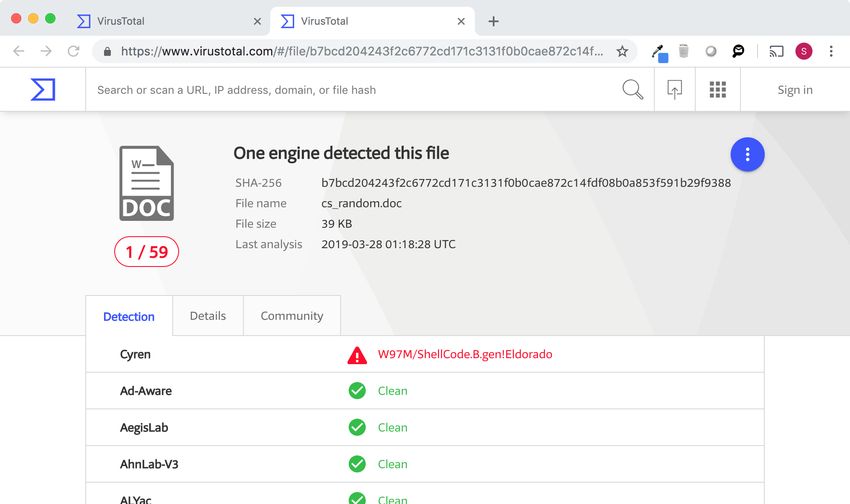Click the green check for AhnLab-V3
Image resolution: width=850 pixels, height=504 pixels.
click(357, 464)
